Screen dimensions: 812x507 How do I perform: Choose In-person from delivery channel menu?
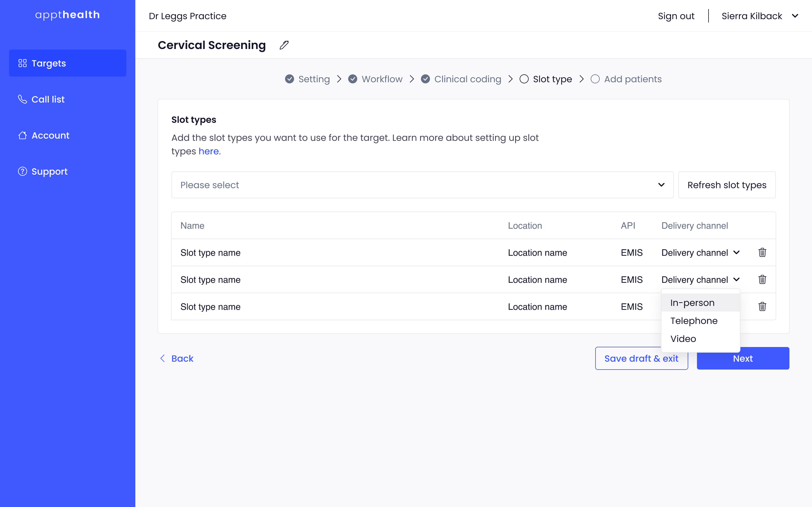click(692, 303)
